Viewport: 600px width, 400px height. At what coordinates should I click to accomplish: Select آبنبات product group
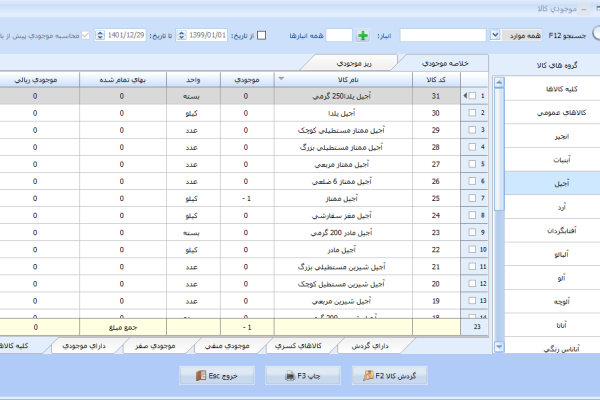click(x=552, y=160)
